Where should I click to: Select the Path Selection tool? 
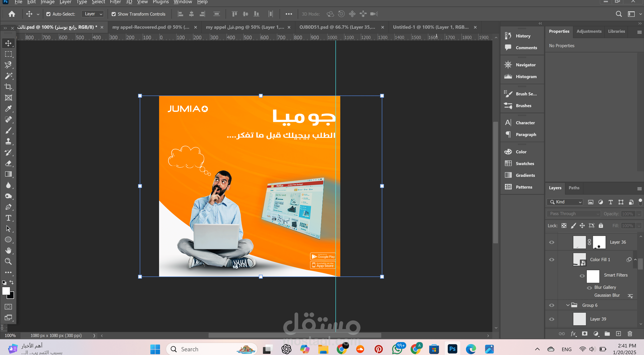click(8, 229)
